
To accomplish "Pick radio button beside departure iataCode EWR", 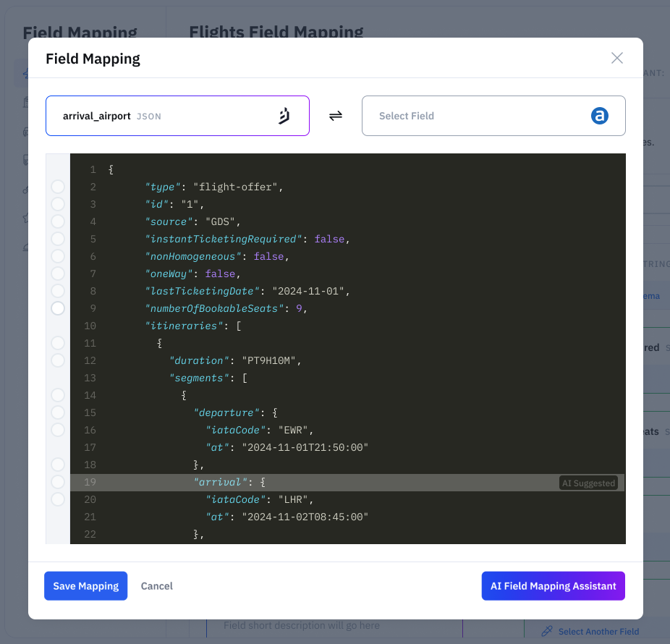I will tap(58, 430).
